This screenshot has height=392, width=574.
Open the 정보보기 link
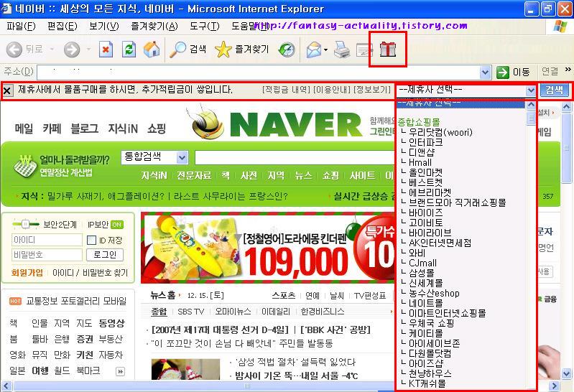coord(372,90)
